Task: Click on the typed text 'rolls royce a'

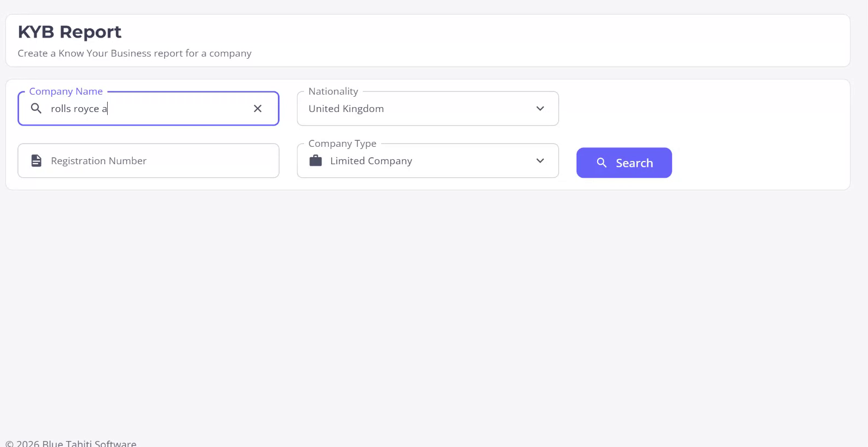Action: (x=79, y=109)
